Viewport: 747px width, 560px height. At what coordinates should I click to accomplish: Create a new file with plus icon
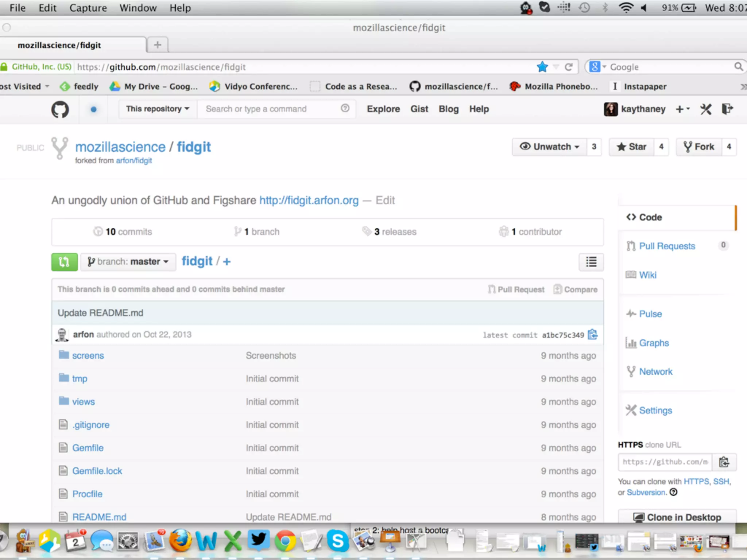coord(227,262)
